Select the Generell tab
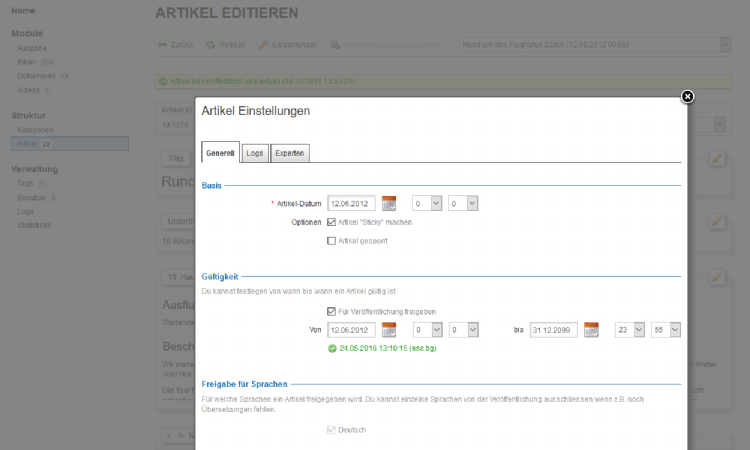750x450 pixels. coord(220,153)
